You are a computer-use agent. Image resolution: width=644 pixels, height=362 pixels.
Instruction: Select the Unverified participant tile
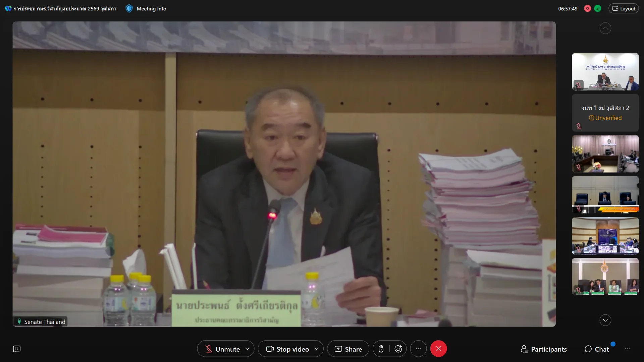605,113
